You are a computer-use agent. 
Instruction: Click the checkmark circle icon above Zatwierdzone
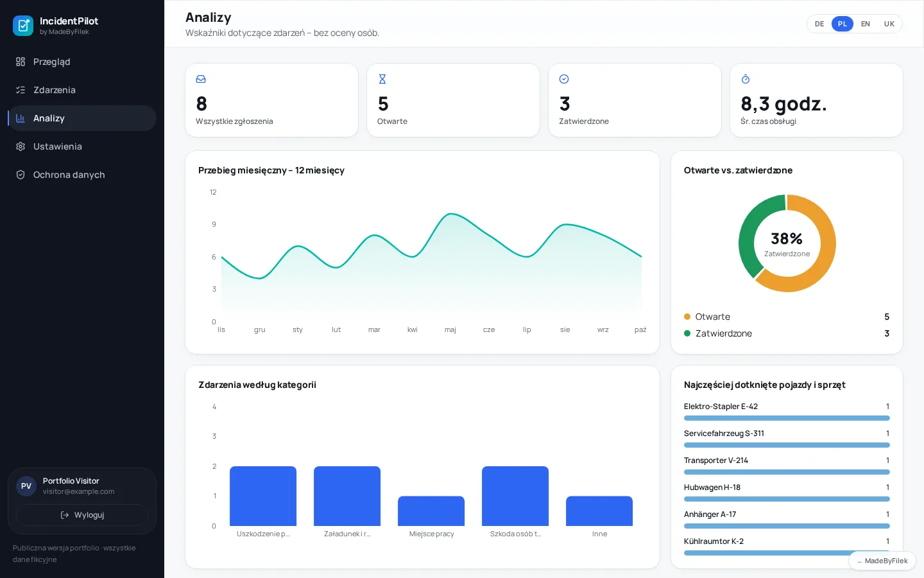tap(564, 79)
